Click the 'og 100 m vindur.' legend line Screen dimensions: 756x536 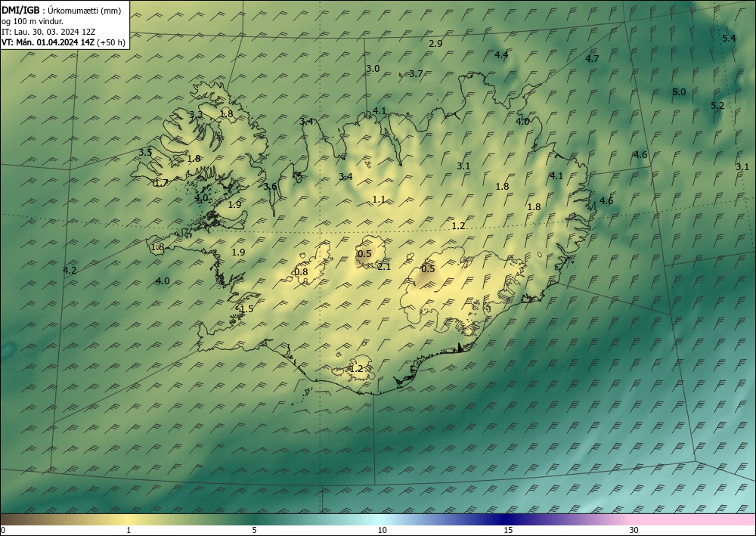(x=33, y=21)
